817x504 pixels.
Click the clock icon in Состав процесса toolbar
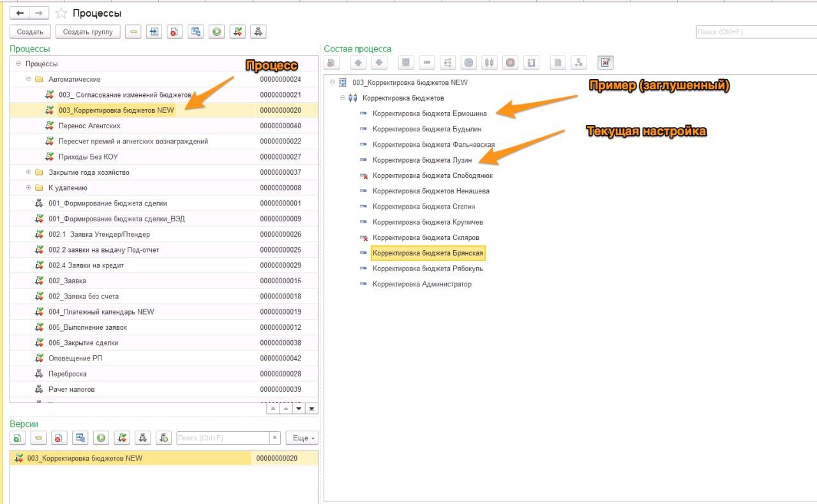pos(468,63)
